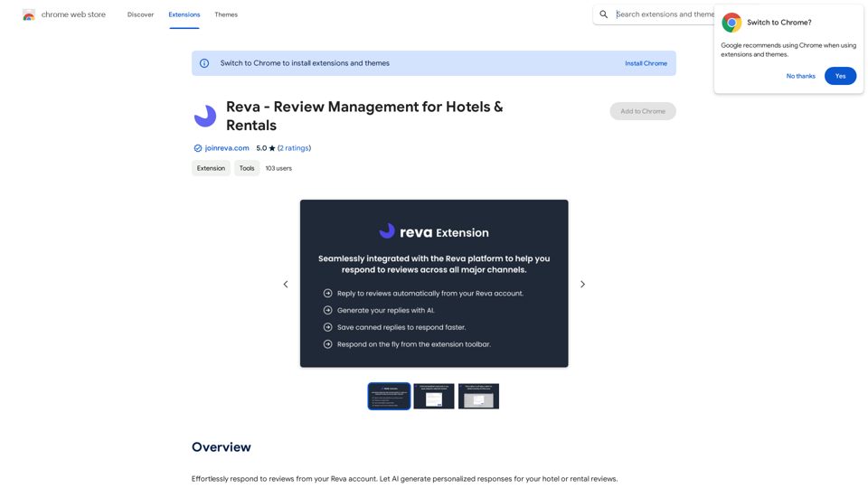Click the verified badge next to joinreva.com

click(x=198, y=148)
